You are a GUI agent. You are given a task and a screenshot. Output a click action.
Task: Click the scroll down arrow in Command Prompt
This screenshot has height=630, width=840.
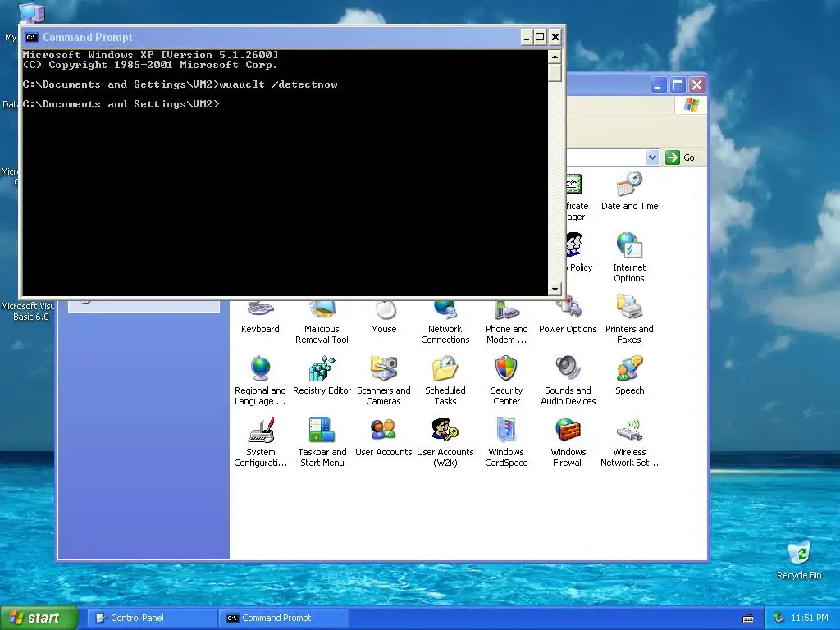point(555,290)
